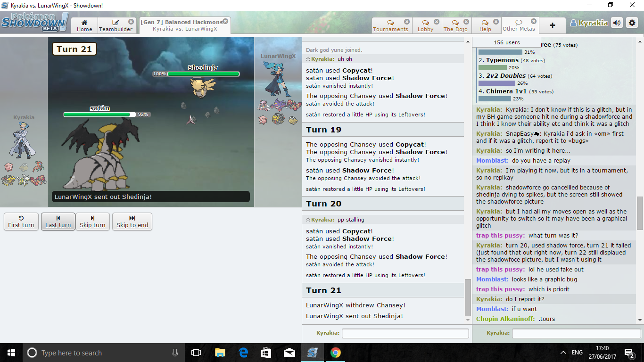Viewport: 644px width, 362px height.
Task: Switch to the Tournaments room tab
Action: (x=390, y=25)
